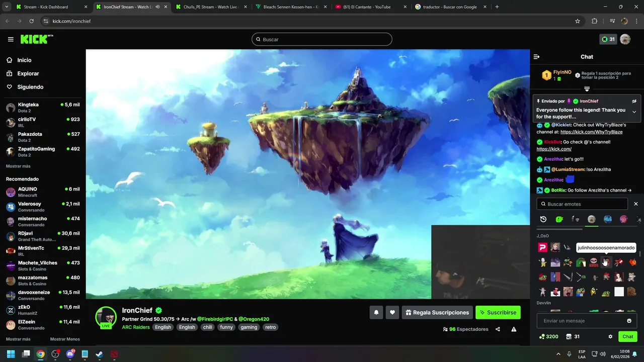This screenshot has width=644, height=362.
Task: Collapse the chat panel using arrow icon
Action: click(x=536, y=57)
